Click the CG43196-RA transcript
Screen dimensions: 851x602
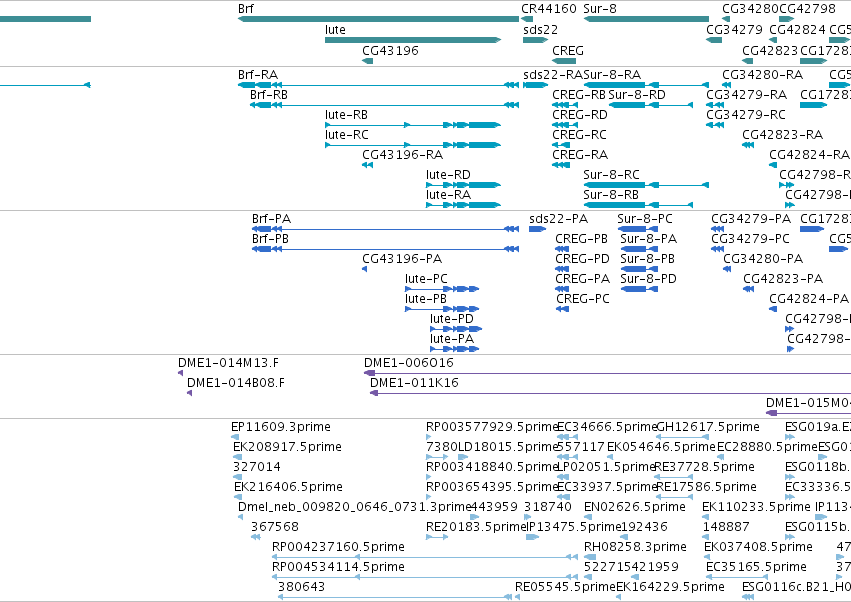point(367,165)
